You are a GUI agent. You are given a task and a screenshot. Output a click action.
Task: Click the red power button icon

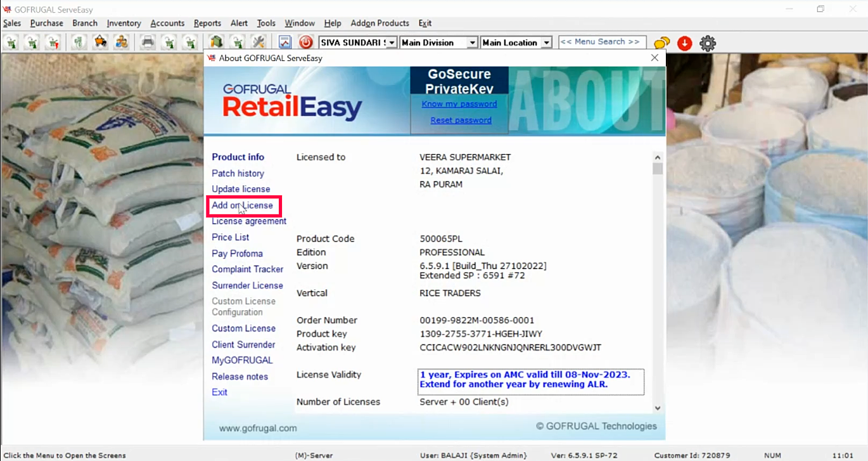(306, 42)
